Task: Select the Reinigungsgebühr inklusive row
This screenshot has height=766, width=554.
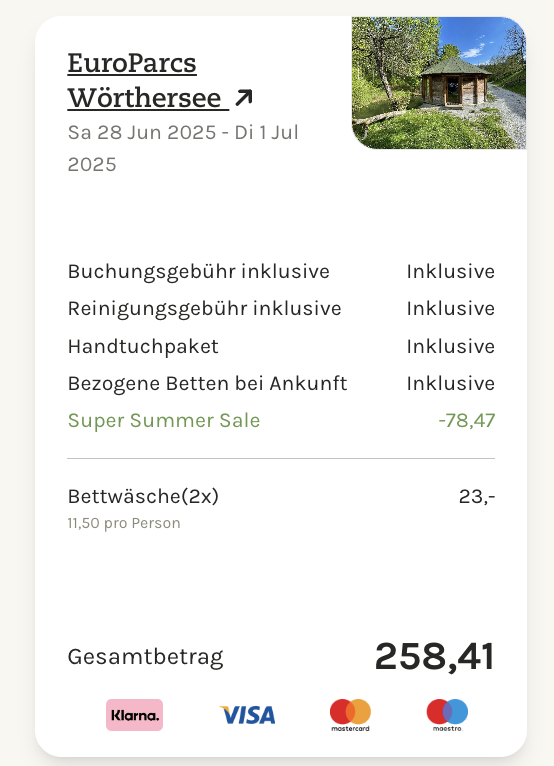Action: click(x=281, y=309)
